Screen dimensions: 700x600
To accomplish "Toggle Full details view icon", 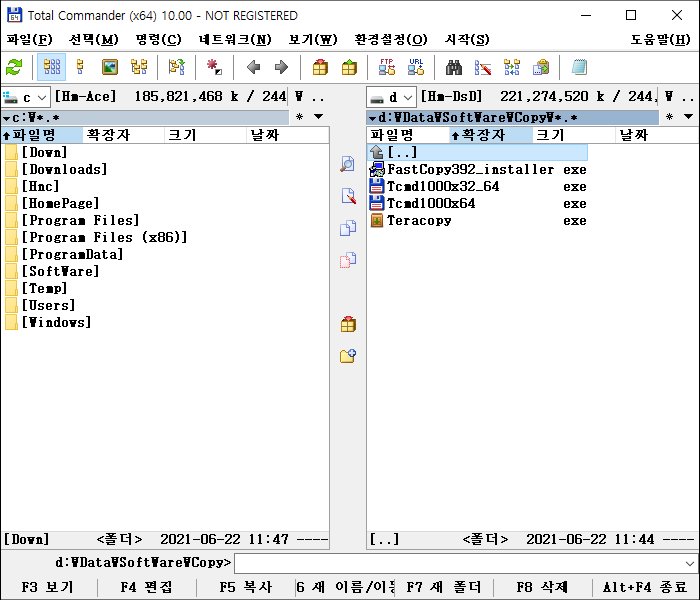I will pyautogui.click(x=80, y=67).
